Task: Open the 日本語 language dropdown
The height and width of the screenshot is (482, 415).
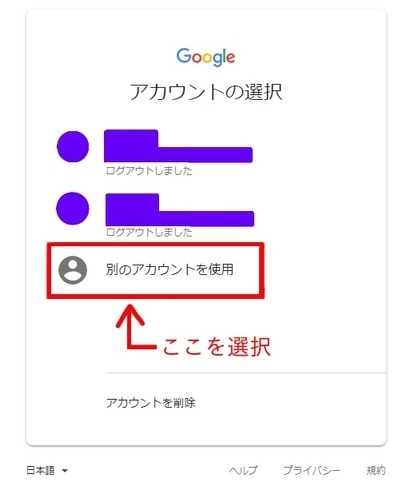Action: pyautogui.click(x=47, y=471)
